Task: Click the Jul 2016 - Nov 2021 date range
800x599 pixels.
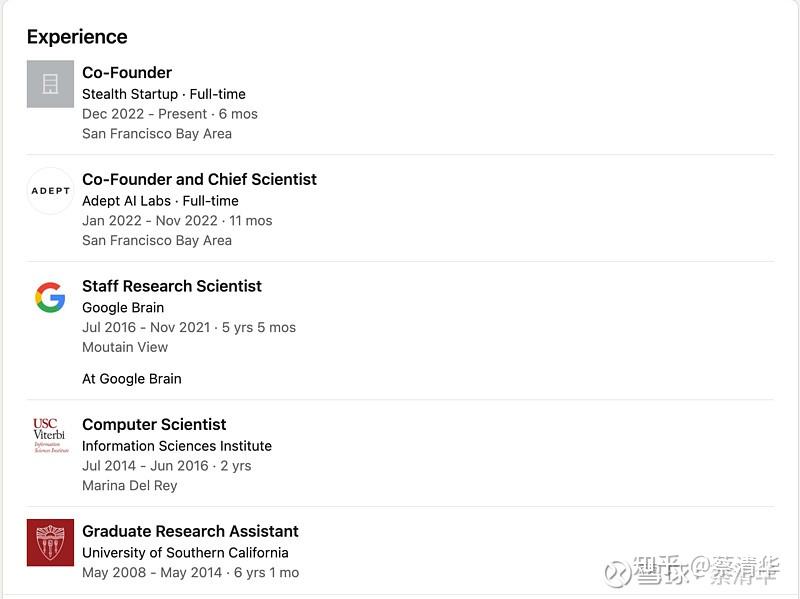Action: (x=146, y=327)
